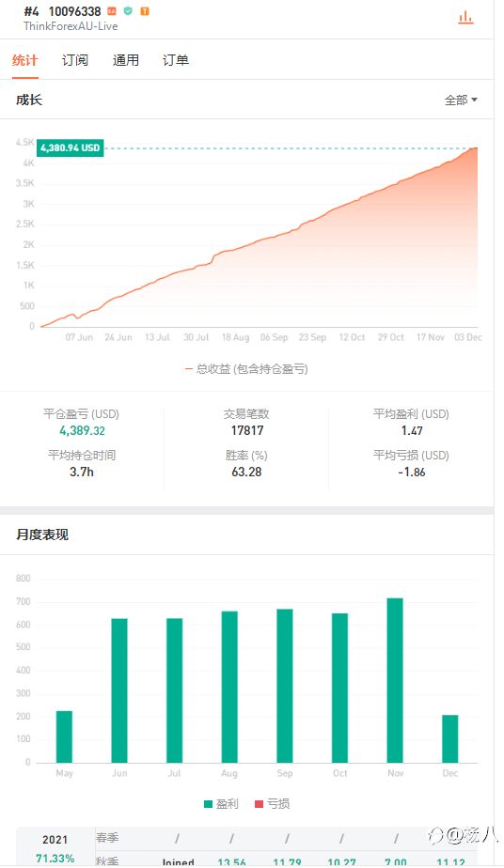Click the ThinkForexAU-Live server name
The image size is (504, 868).
[x=71, y=26]
